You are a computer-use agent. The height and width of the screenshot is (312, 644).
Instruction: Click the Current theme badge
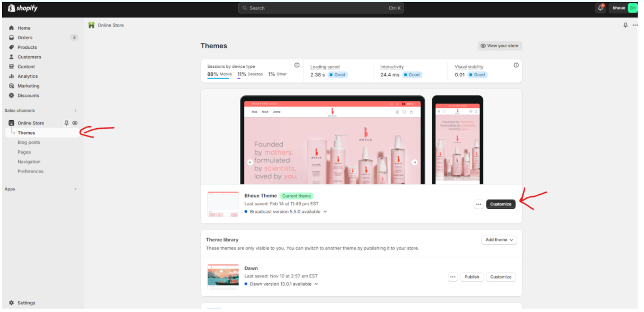pos(297,196)
